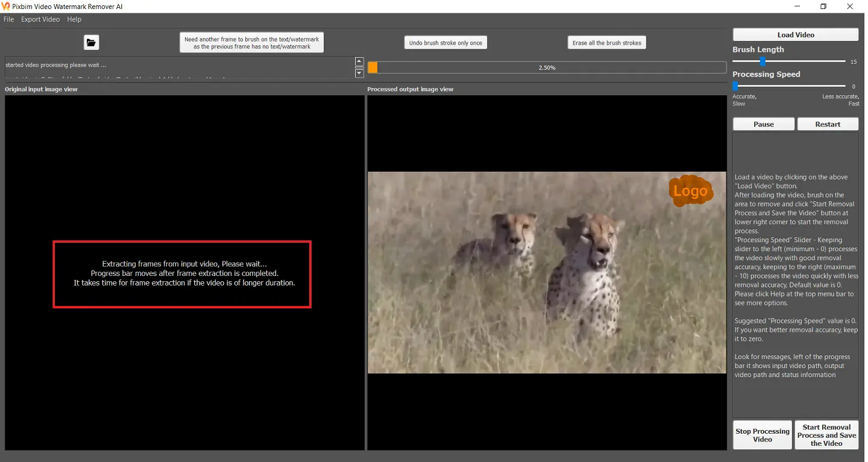Click the Brush Length label
This screenshot has width=868, height=462.
[758, 49]
